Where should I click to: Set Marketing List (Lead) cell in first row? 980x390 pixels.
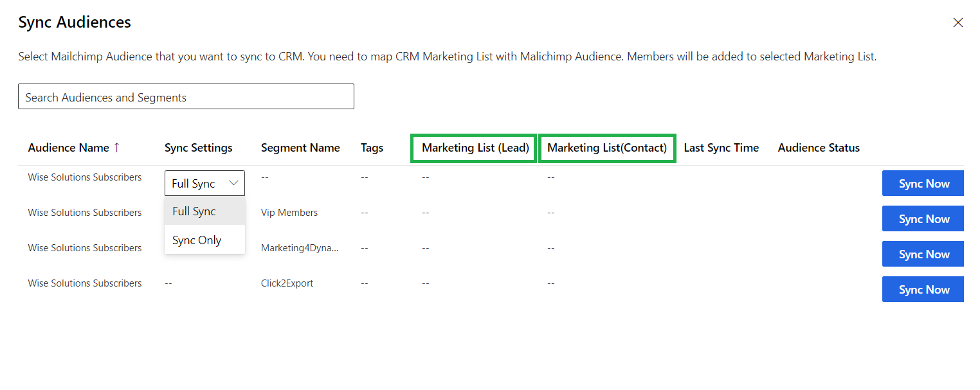coord(425,177)
